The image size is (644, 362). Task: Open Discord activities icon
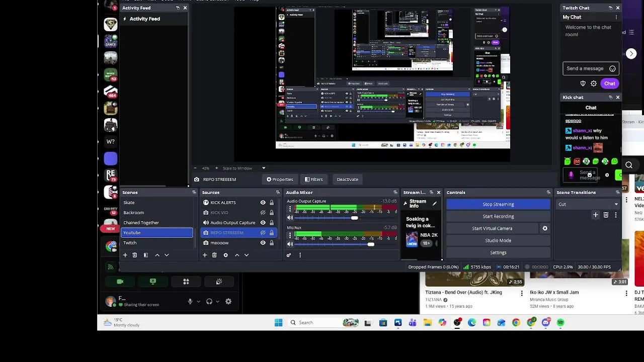[x=186, y=282]
